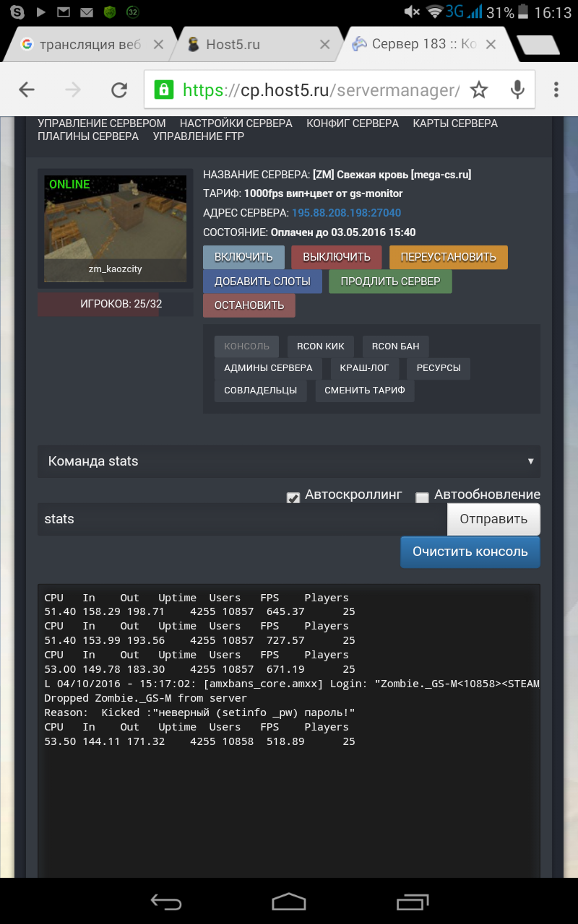Click the 'stats' command input field
The height and width of the screenshot is (924, 578).
(242, 519)
